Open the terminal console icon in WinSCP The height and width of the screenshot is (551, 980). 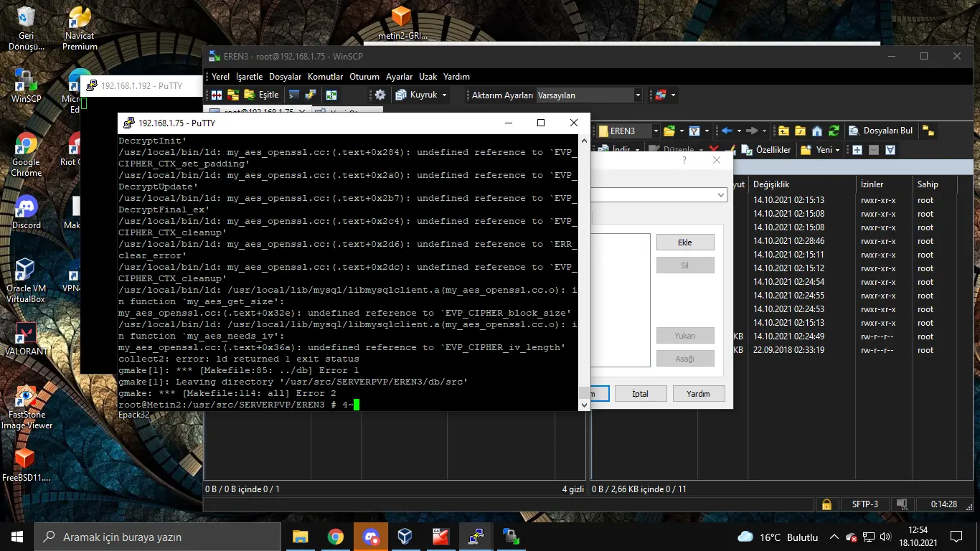pyautogui.click(x=293, y=95)
